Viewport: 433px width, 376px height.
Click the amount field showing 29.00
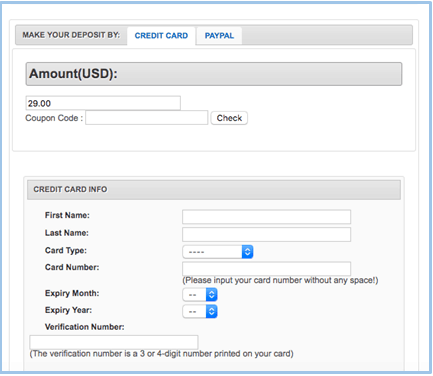tap(103, 103)
